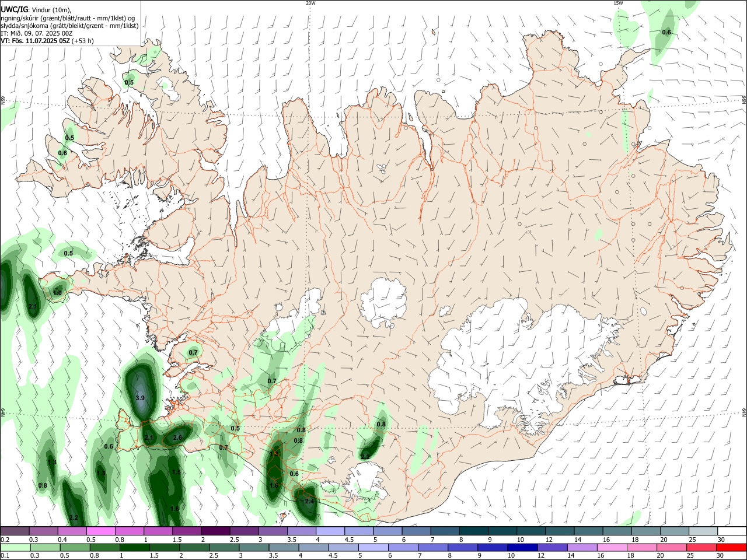Image resolution: width=747 pixels, height=560 pixels.
Task: Pick the white swatch at upper row 30
Action: (731, 531)
